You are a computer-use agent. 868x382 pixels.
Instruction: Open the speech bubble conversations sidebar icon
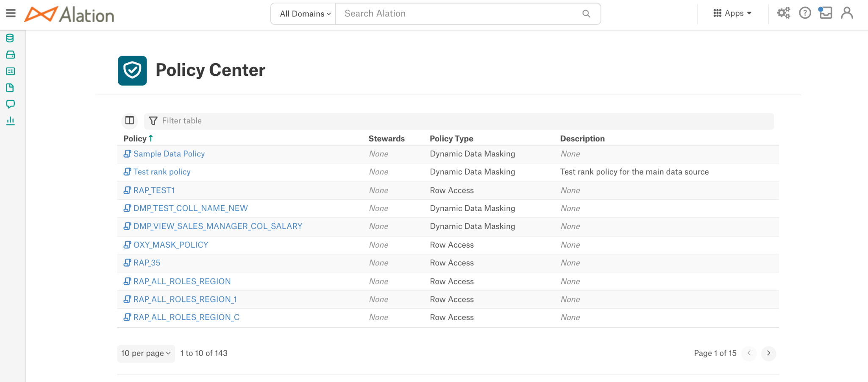coord(10,104)
